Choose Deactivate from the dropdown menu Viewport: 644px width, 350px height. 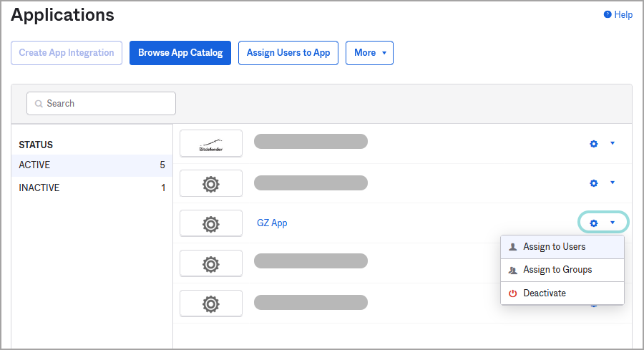coord(544,293)
